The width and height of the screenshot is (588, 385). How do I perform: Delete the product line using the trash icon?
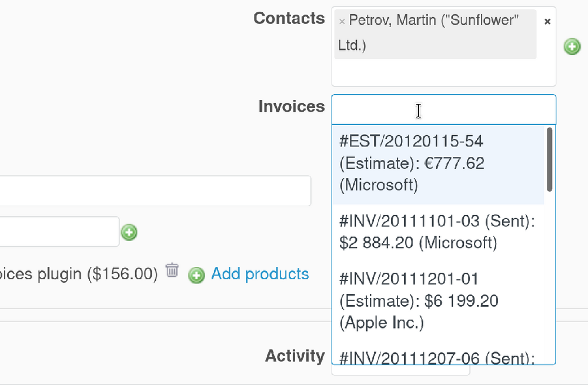click(172, 272)
